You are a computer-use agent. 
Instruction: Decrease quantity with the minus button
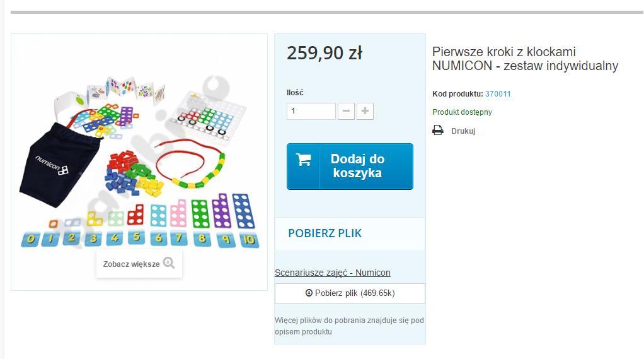click(346, 111)
